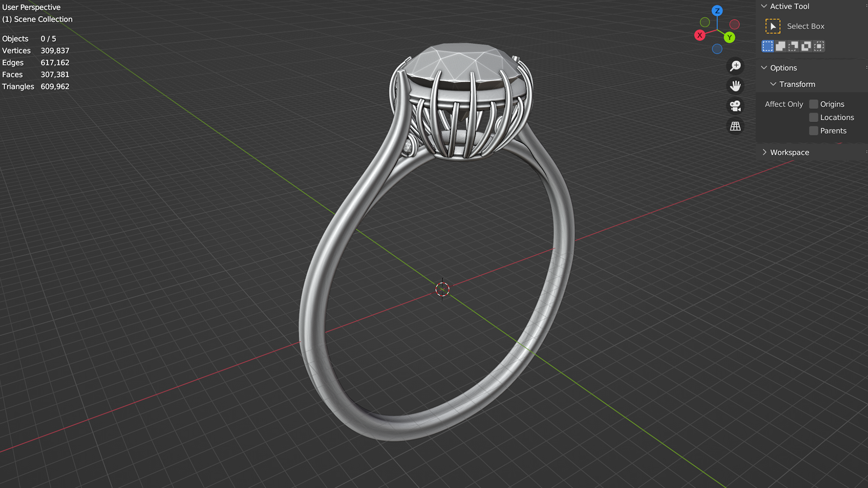Select the Subtract selection mode icon
Image resolution: width=868 pixels, height=488 pixels.
(x=793, y=46)
